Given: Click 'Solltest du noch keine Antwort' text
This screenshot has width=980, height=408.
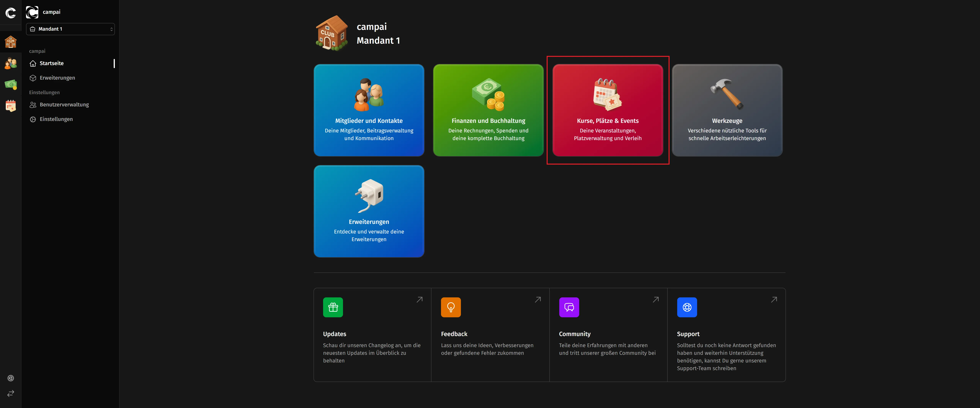Looking at the screenshot, I should pyautogui.click(x=714, y=345).
